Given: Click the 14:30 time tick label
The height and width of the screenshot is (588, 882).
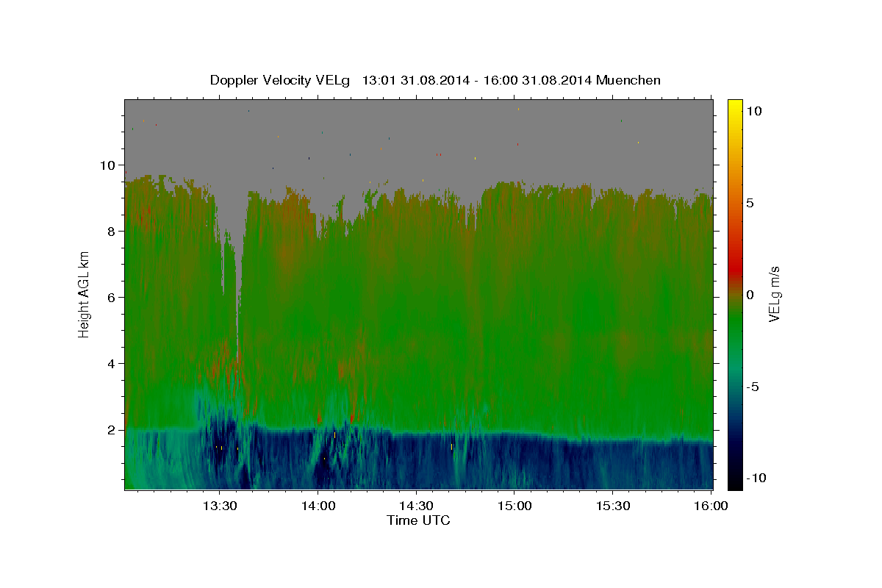Looking at the screenshot, I should click(x=416, y=506).
